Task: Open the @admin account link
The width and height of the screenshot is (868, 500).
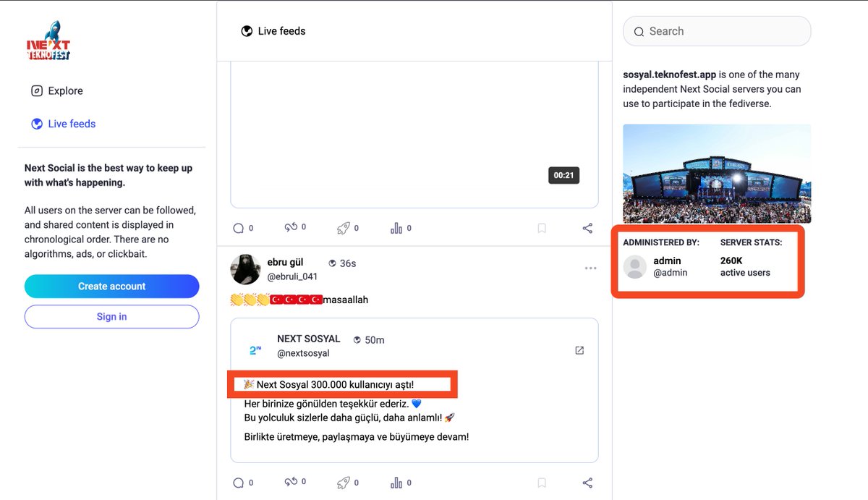Action: [x=670, y=273]
